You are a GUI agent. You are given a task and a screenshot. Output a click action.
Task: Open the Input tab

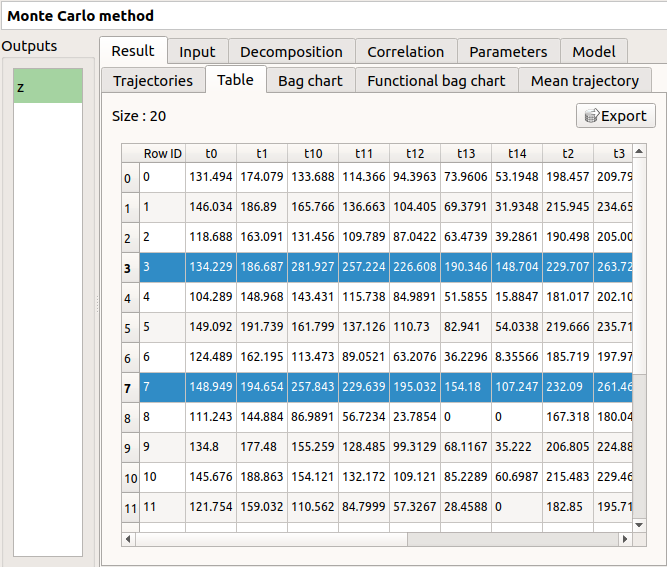(197, 52)
